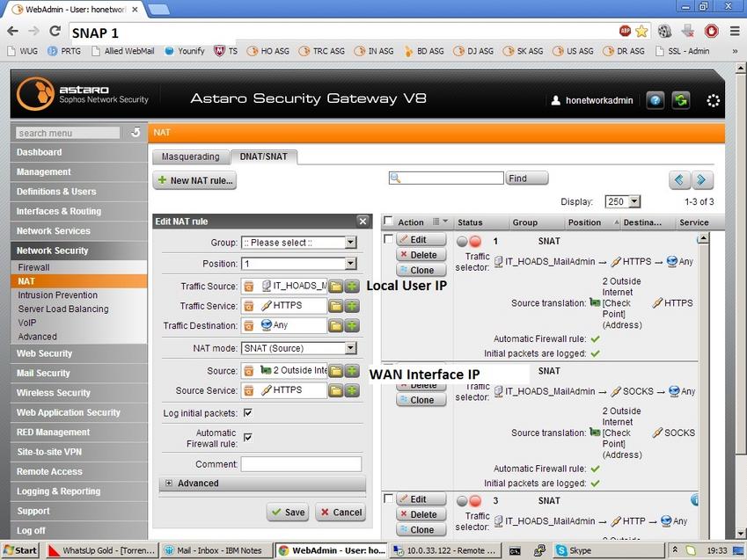Open Dashboard menu item
This screenshot has height=560, width=747.
point(78,152)
